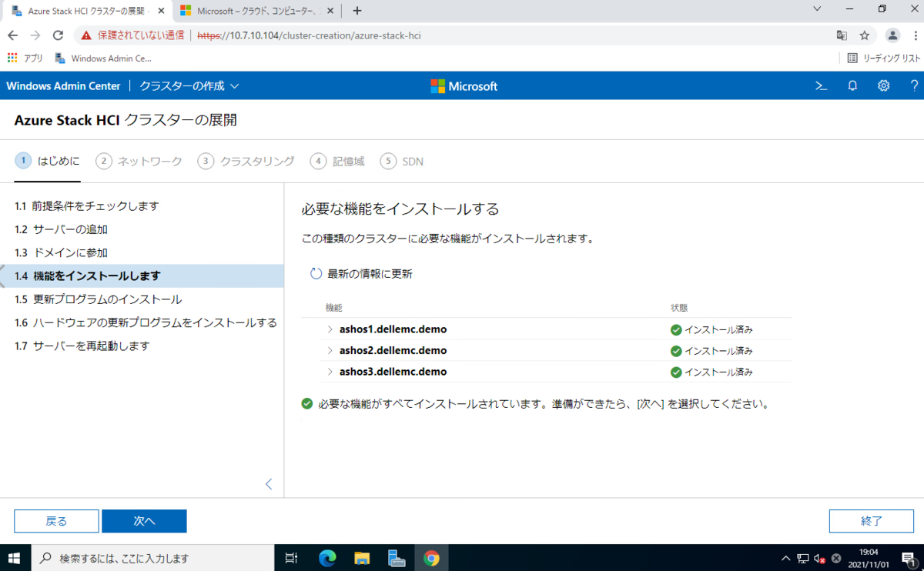Select 1.4 機能をインストールします
924x571 pixels.
tap(142, 276)
